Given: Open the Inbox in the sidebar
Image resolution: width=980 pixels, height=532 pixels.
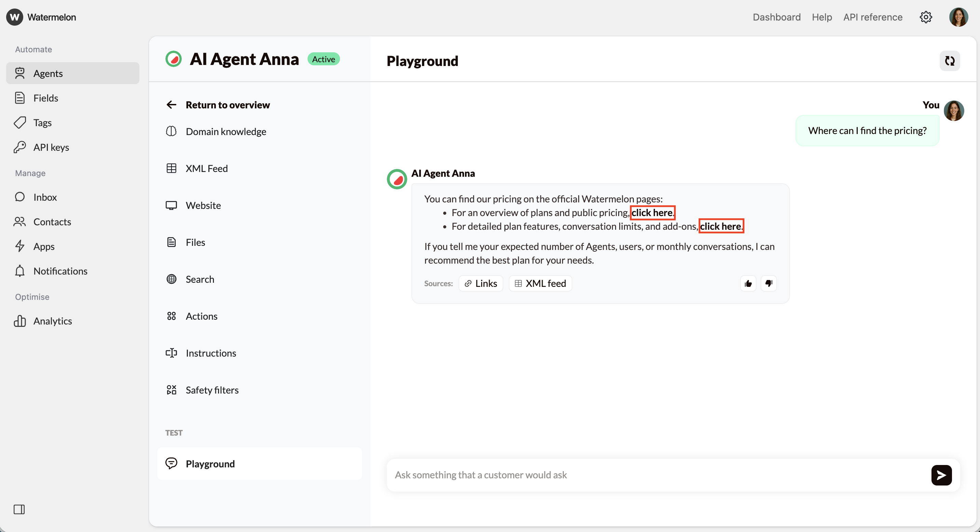Looking at the screenshot, I should pyautogui.click(x=45, y=197).
